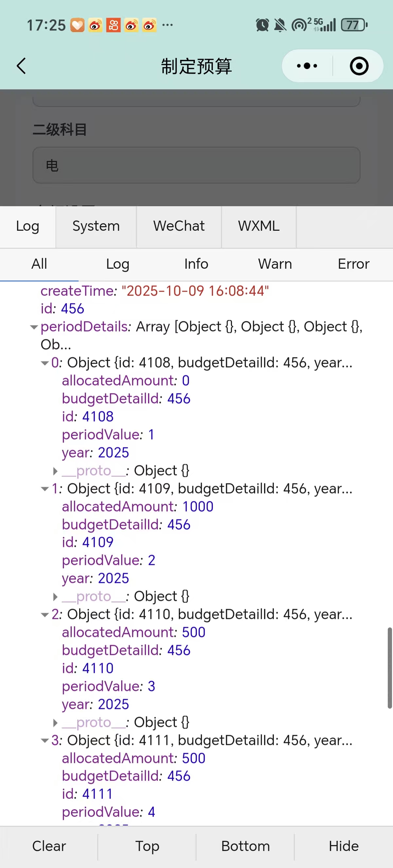Clear the console log
This screenshot has width=393, height=868.
(x=49, y=846)
